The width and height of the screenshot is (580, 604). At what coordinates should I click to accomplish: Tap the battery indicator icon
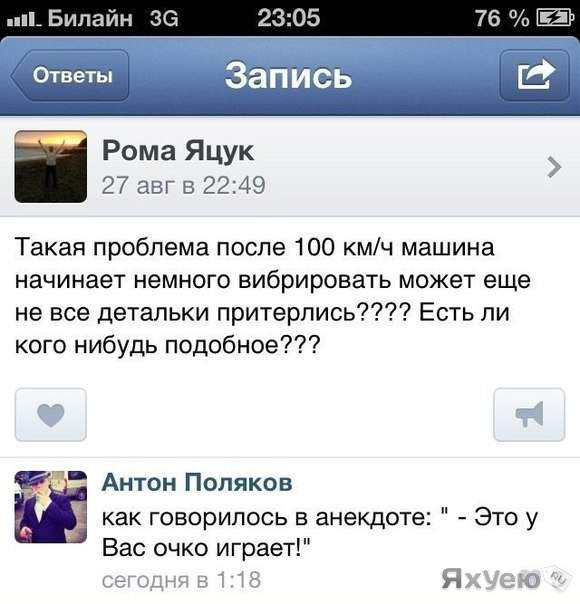(x=555, y=18)
